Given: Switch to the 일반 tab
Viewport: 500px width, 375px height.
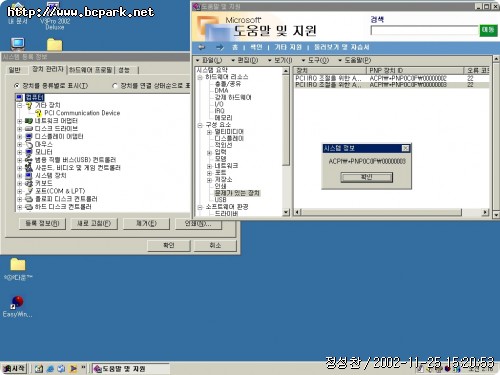Looking at the screenshot, I should (14, 70).
